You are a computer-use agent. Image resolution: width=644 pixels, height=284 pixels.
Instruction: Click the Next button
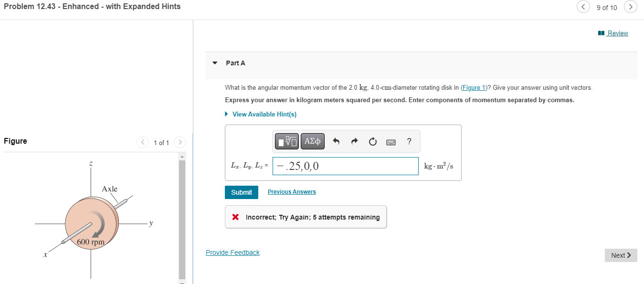tap(621, 255)
